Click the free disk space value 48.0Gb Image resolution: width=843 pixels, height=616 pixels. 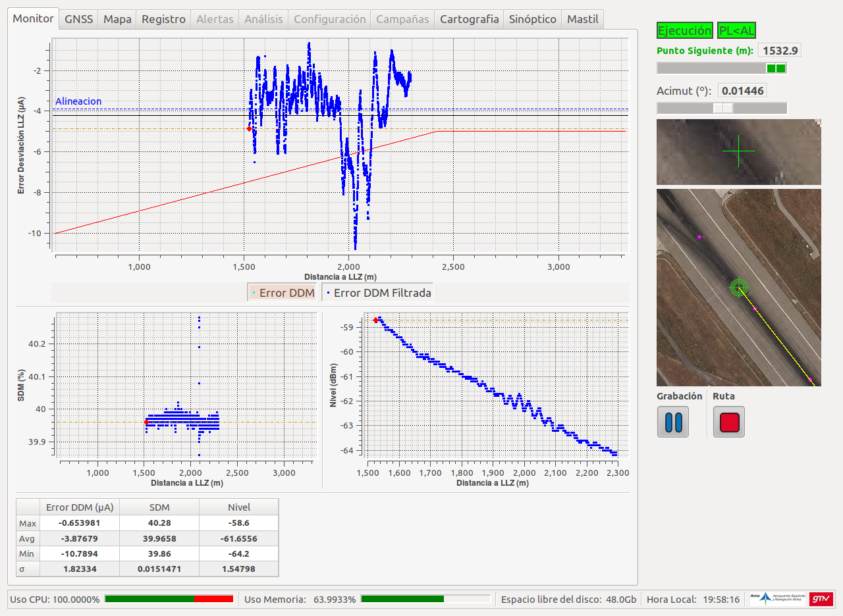621,600
